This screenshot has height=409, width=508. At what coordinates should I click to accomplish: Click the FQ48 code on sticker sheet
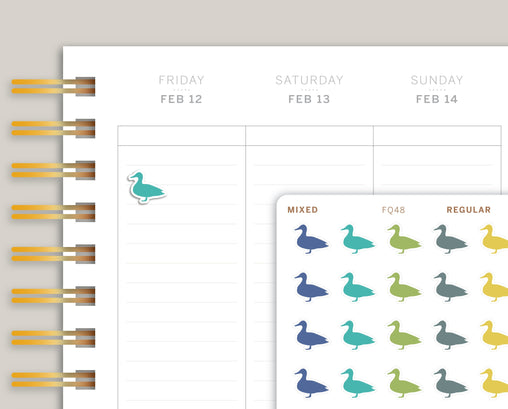click(x=393, y=210)
